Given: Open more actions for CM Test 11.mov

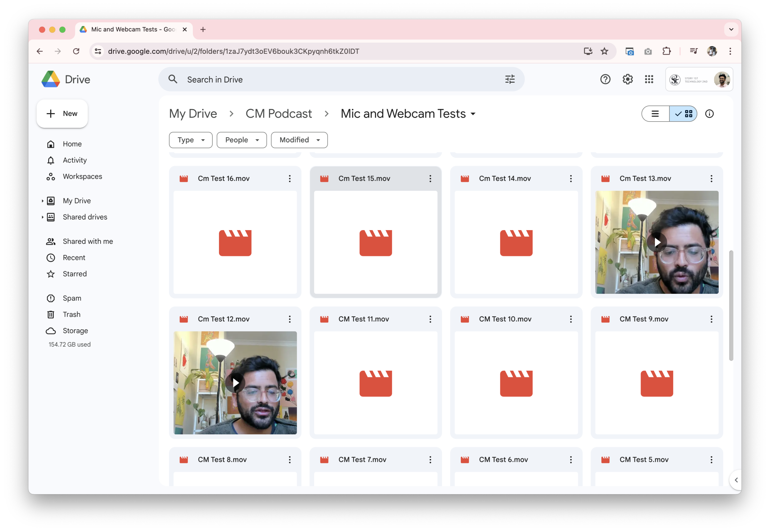Looking at the screenshot, I should (x=430, y=319).
